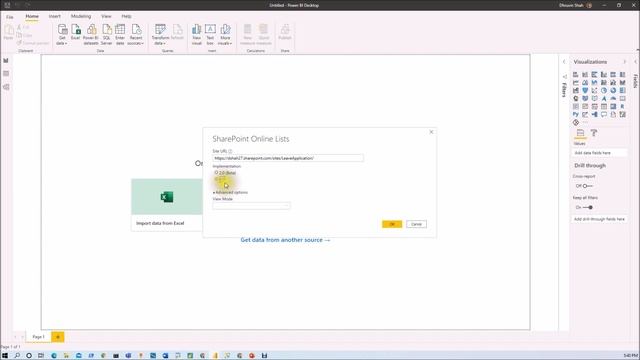Select the Page 1 tab
640x360 pixels.
[x=38, y=337]
